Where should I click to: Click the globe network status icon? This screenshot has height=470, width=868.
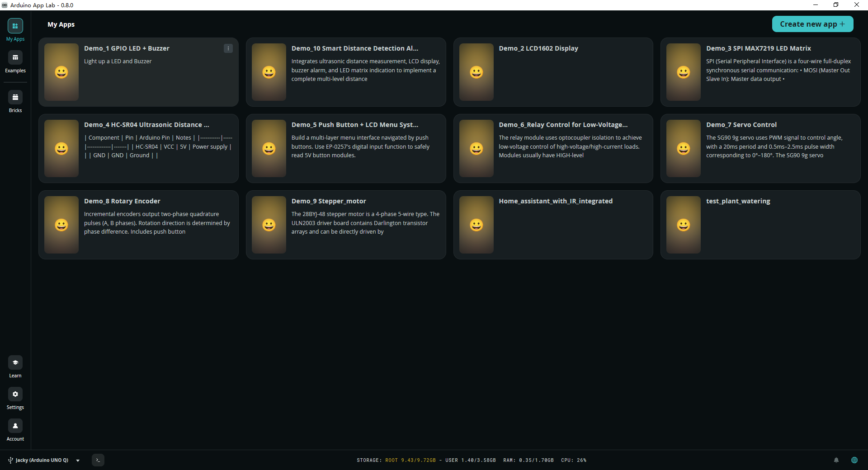854,460
